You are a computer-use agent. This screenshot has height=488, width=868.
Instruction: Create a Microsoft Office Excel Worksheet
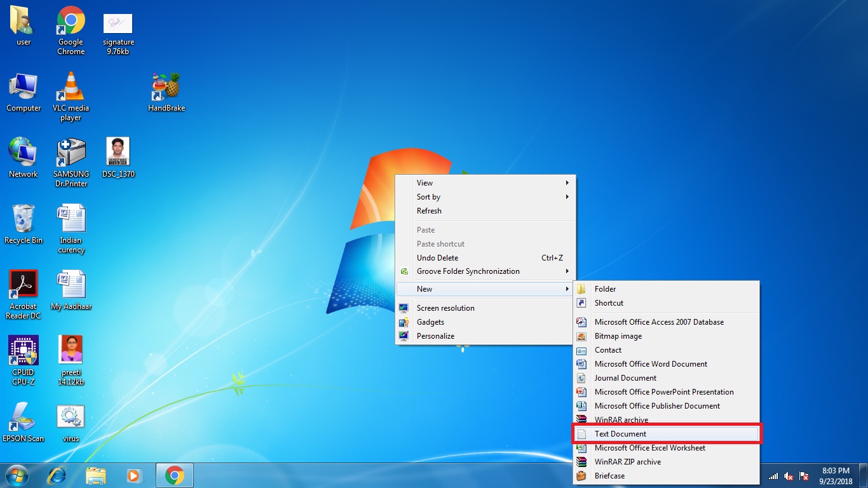pyautogui.click(x=667, y=448)
